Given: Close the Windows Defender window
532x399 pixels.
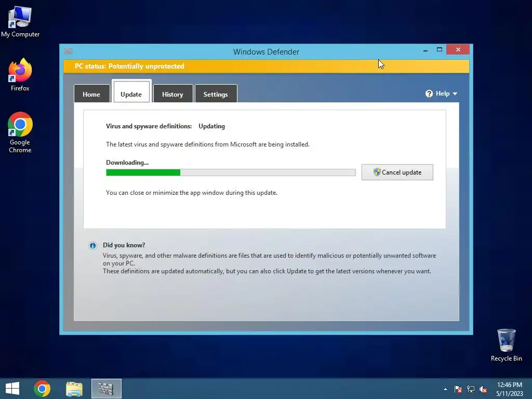Looking at the screenshot, I should tap(458, 50).
